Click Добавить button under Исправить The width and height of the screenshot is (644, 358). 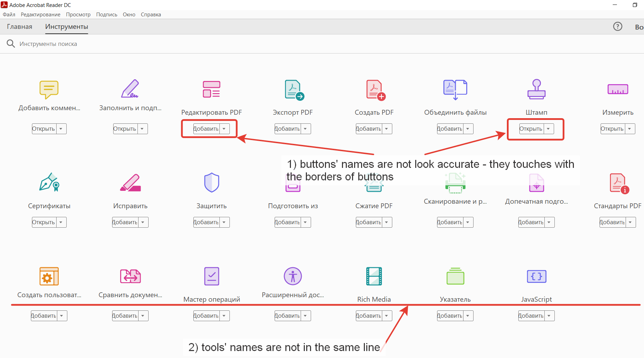125,222
